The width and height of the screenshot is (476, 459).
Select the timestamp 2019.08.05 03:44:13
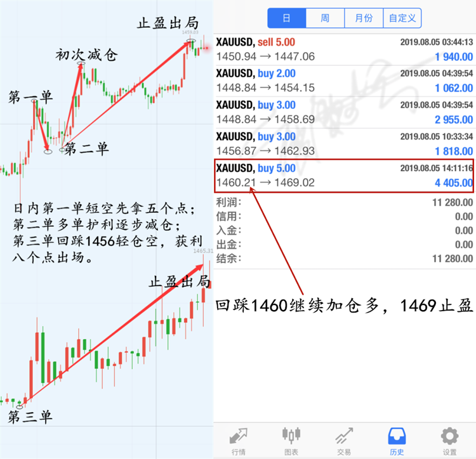point(437,42)
